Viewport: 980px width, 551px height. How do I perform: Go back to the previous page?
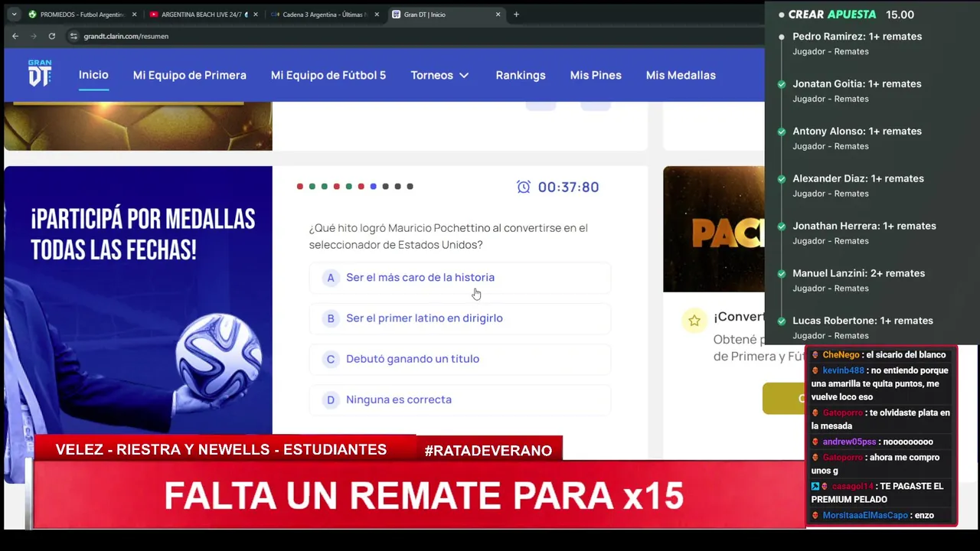15,36
